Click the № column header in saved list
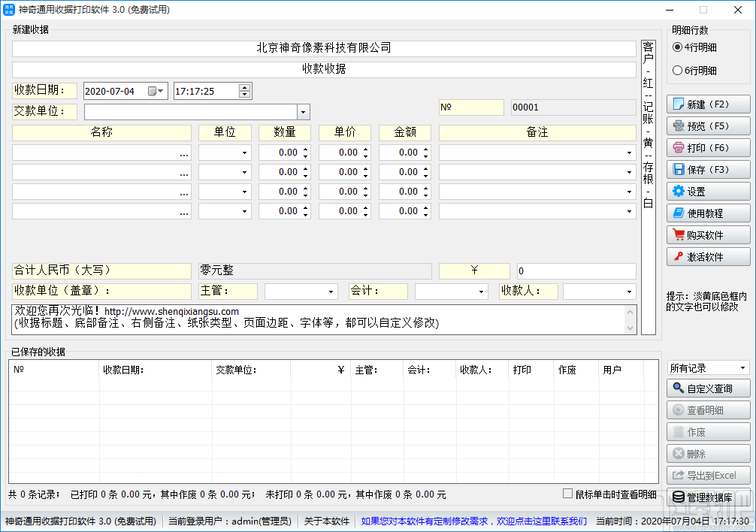756x532 pixels. coord(54,370)
